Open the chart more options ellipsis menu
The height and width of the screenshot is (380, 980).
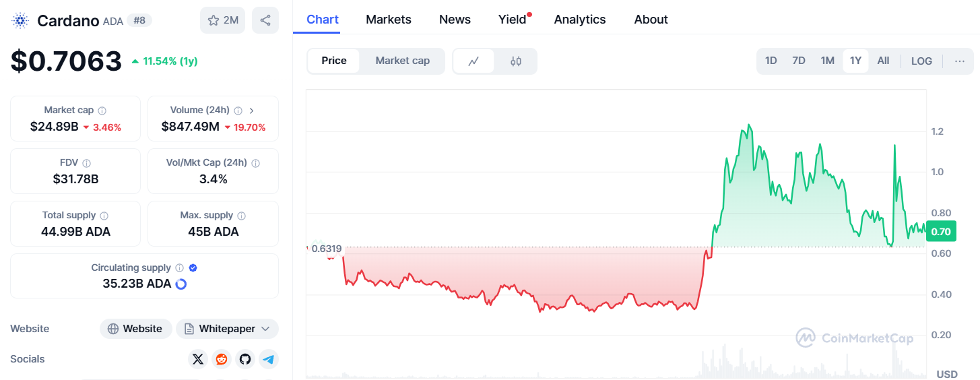pyautogui.click(x=960, y=61)
